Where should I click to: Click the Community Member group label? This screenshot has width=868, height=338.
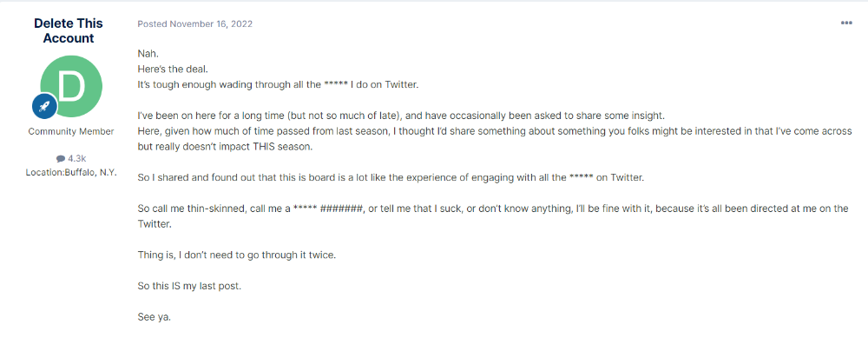pos(71,131)
